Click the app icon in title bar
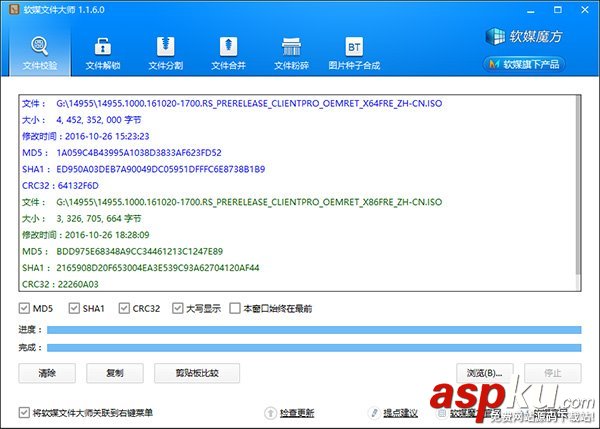600x429 pixels. 14,10
